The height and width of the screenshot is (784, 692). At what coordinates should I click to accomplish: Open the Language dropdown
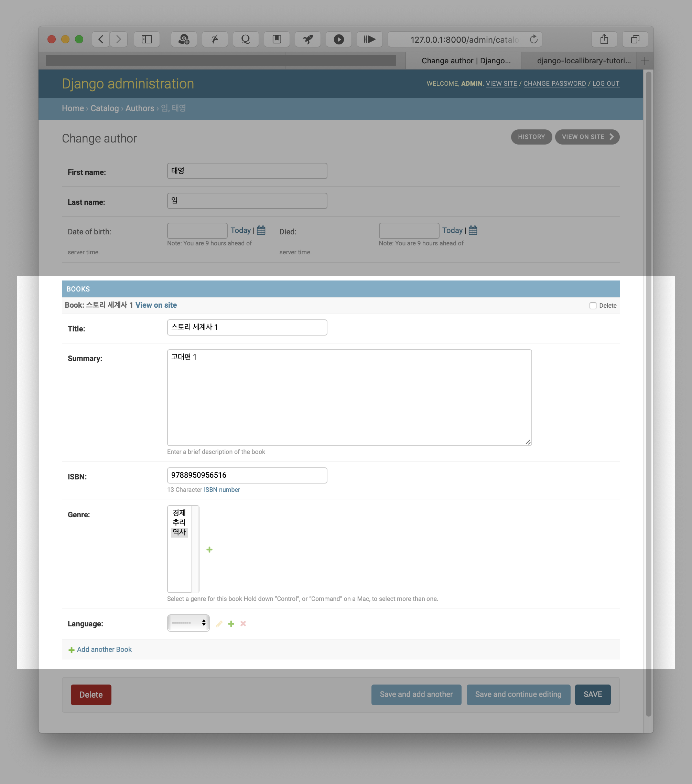[x=188, y=623]
